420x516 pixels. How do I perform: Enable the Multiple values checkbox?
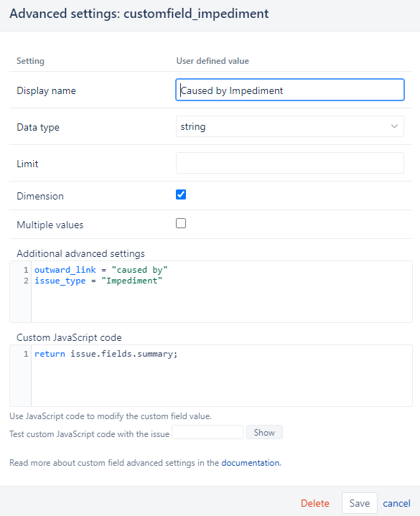(181, 223)
